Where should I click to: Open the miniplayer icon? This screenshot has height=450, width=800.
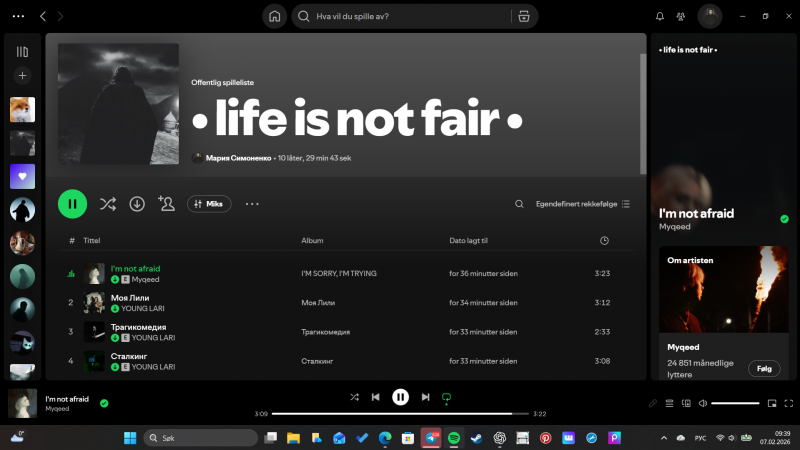(x=772, y=403)
